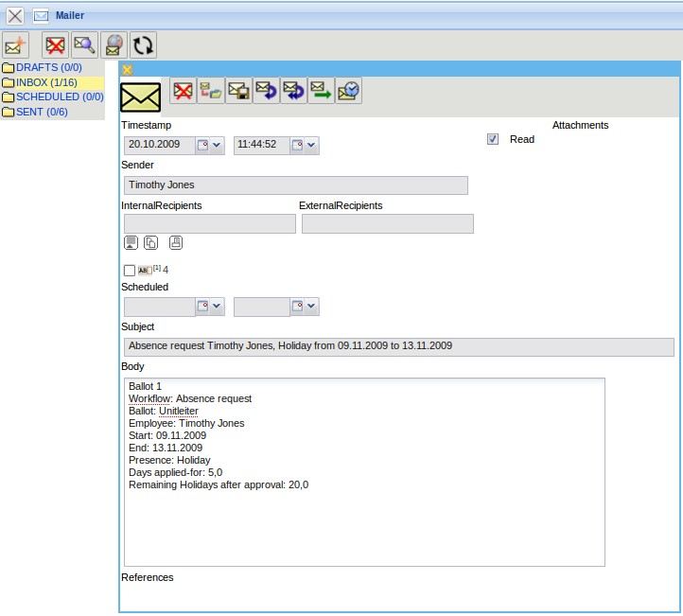Viewport: 683px width, 616px height.
Task: Close the message panel with yellow X
Action: tap(128, 69)
